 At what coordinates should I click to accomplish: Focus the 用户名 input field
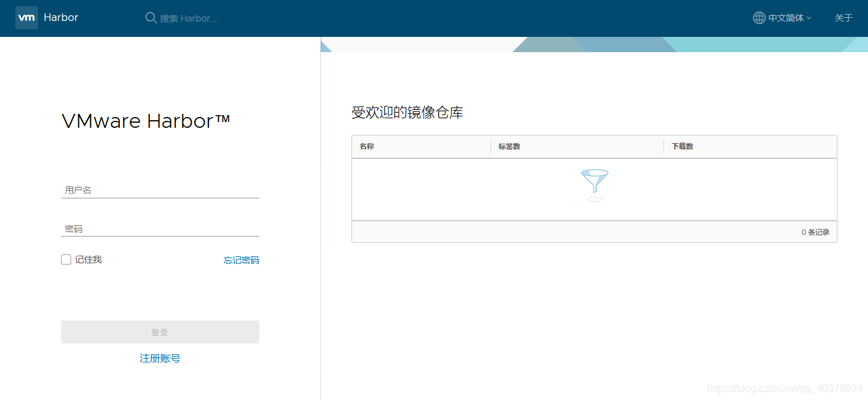coord(160,190)
